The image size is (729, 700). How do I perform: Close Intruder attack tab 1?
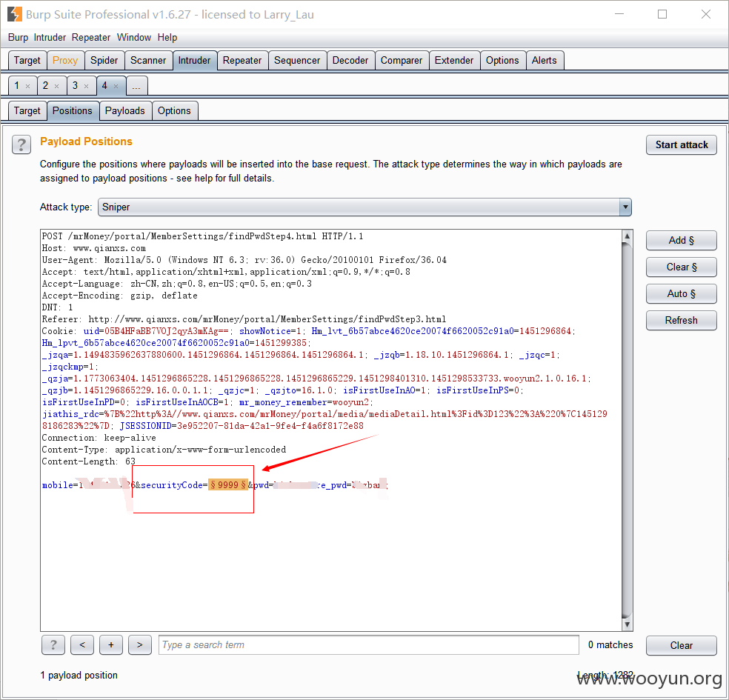[x=28, y=86]
